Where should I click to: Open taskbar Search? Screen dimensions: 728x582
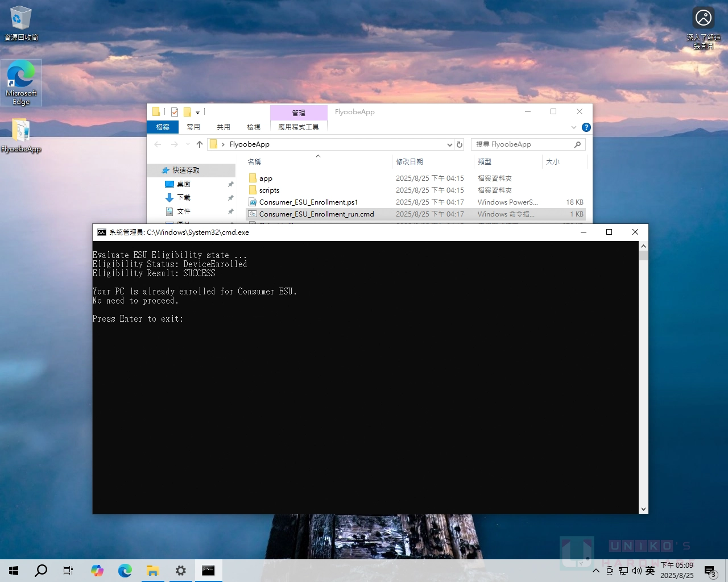pyautogui.click(x=41, y=571)
